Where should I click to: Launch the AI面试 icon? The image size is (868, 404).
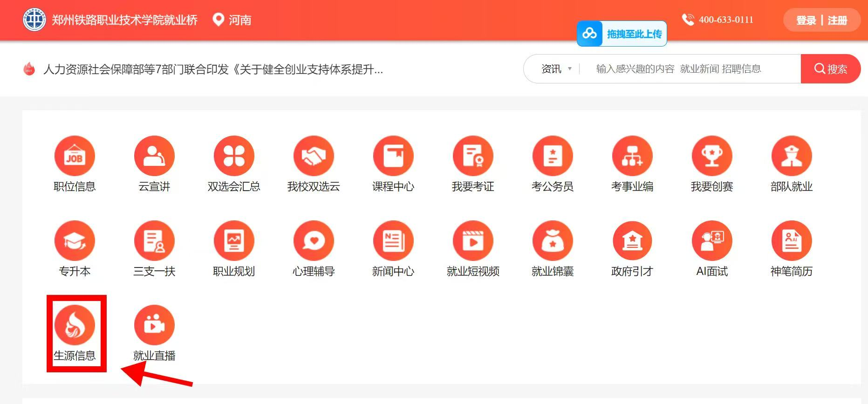pyautogui.click(x=712, y=241)
